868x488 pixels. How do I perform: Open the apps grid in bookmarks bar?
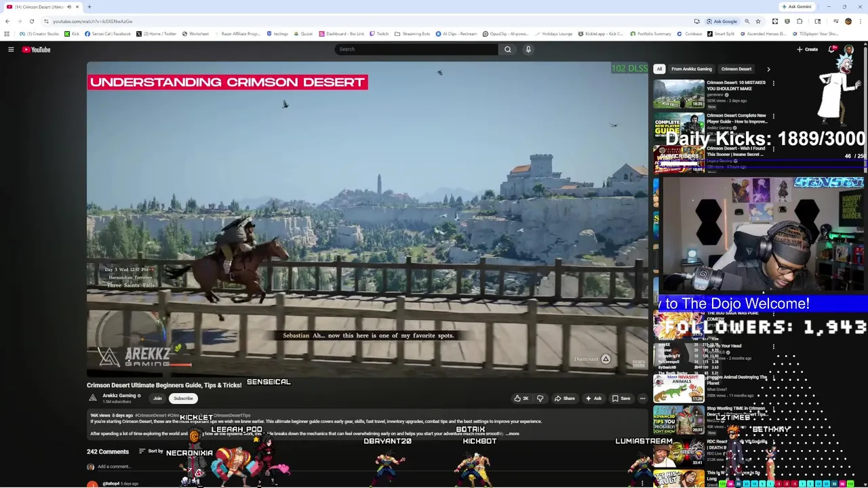pos(7,34)
